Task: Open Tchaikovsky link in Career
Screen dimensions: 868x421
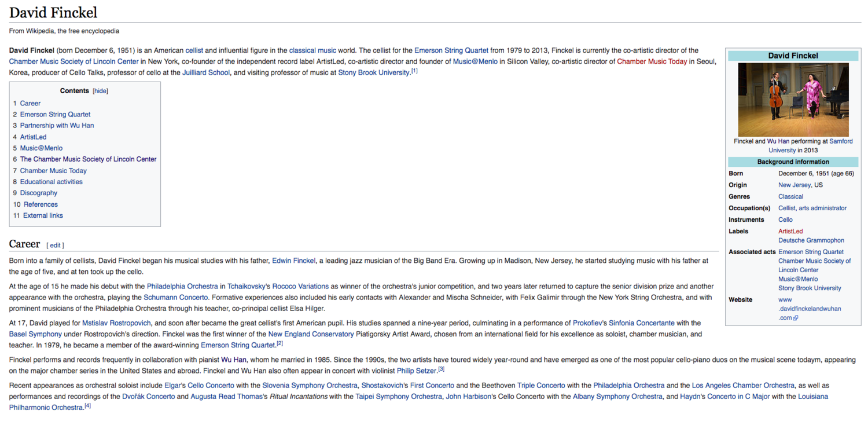Action: [x=248, y=286]
